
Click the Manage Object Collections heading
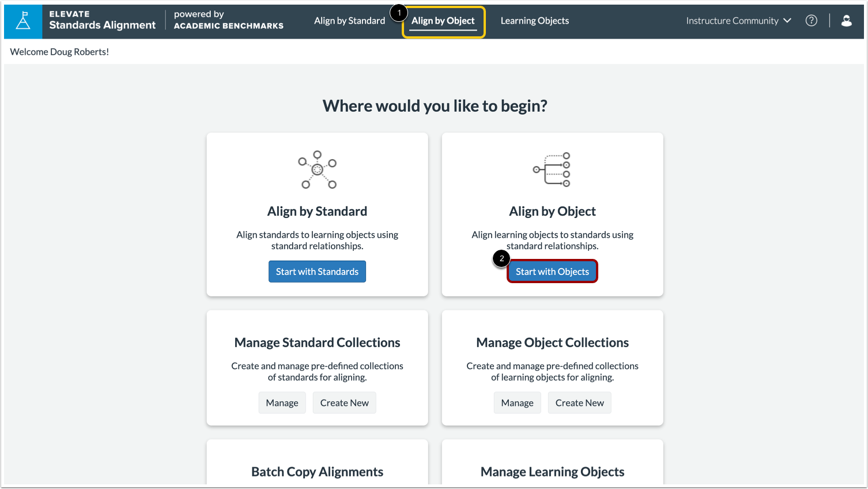[x=552, y=343]
